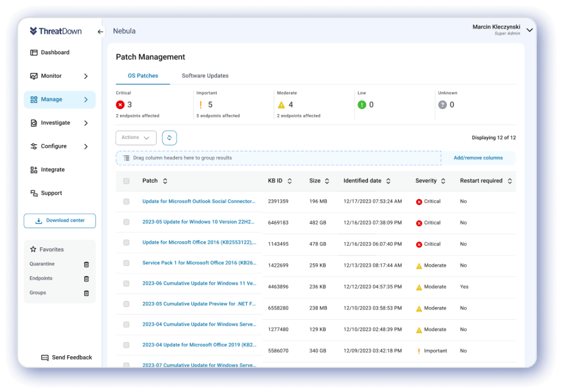
Task: Click the download icon in Download center
Action: [x=38, y=221]
